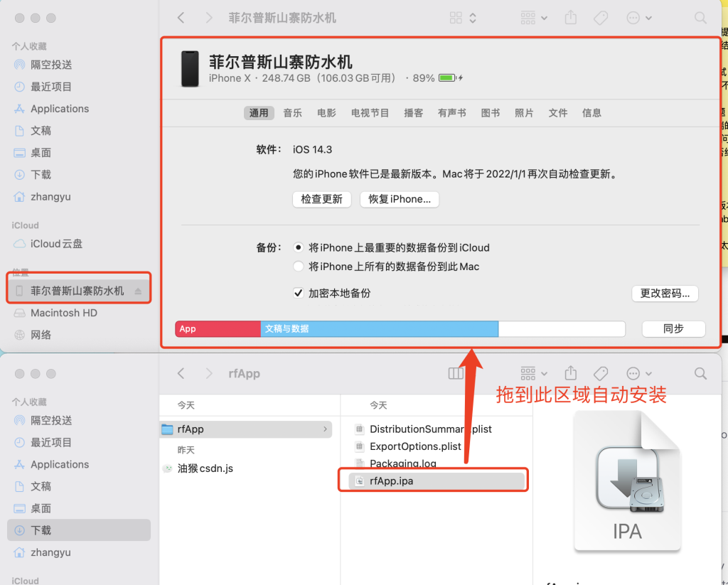Open iCloud云盘 in the sidebar
728x585 pixels.
(56, 244)
